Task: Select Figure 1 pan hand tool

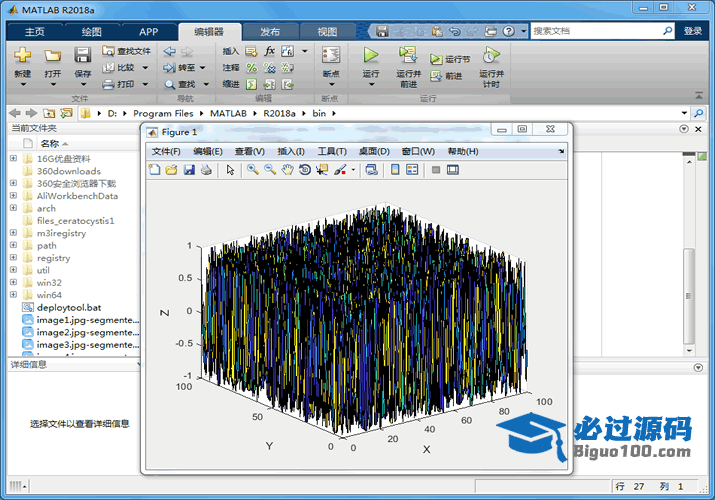Action: (x=287, y=170)
